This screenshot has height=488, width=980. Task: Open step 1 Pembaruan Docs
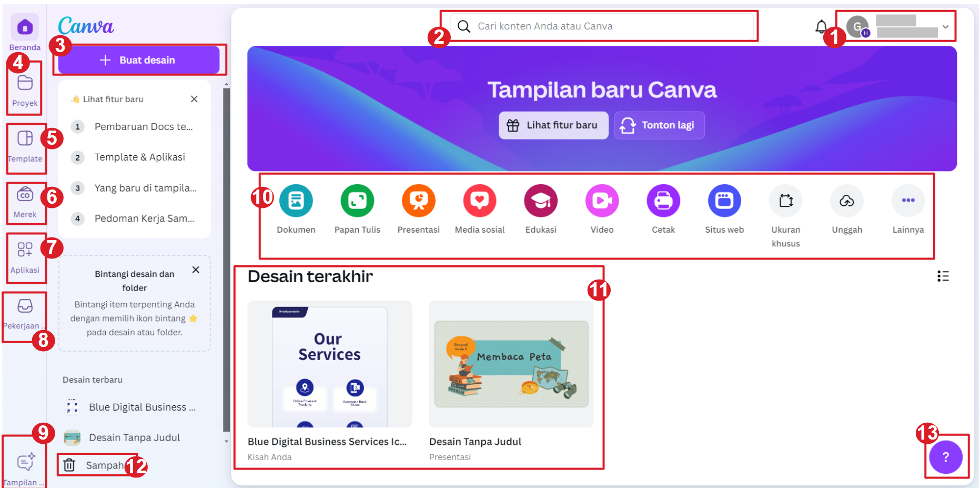click(x=135, y=127)
